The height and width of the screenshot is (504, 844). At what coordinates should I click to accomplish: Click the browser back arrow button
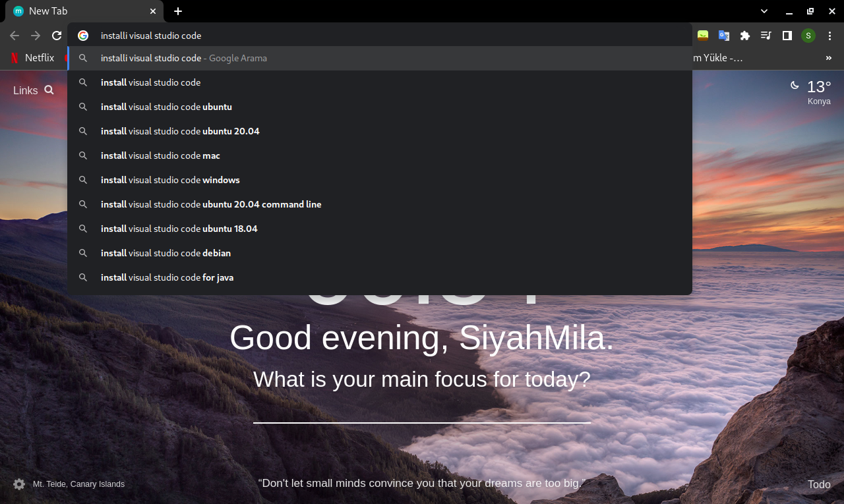tap(15, 36)
